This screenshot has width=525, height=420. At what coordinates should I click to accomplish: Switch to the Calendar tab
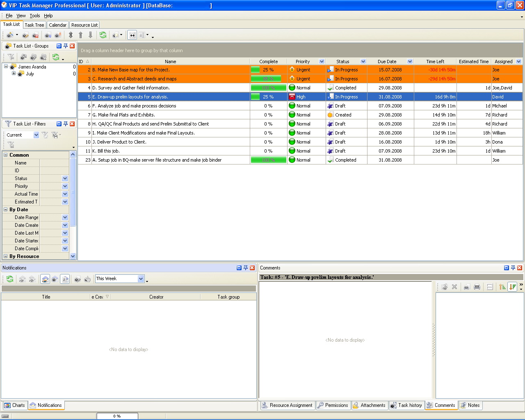[58, 25]
